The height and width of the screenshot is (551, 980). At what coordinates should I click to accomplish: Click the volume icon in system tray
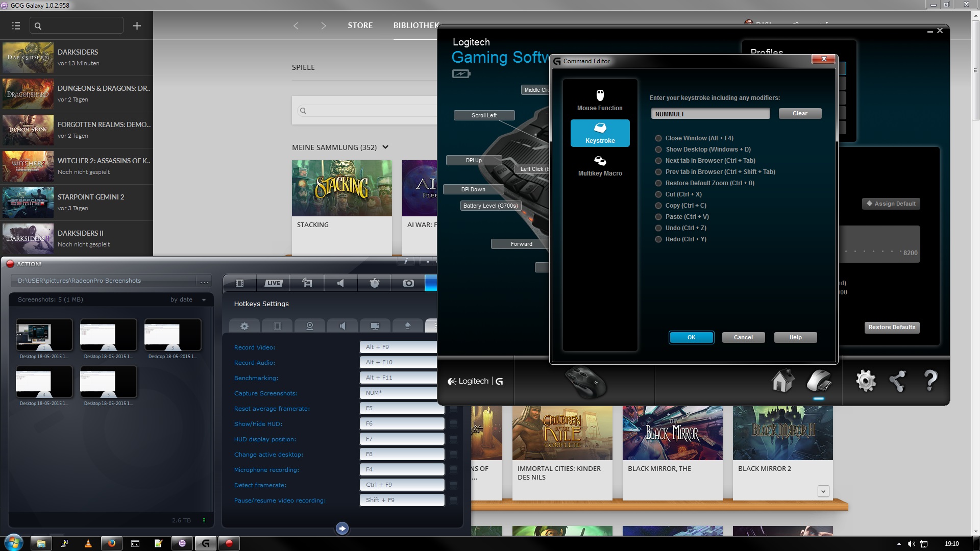tap(911, 544)
